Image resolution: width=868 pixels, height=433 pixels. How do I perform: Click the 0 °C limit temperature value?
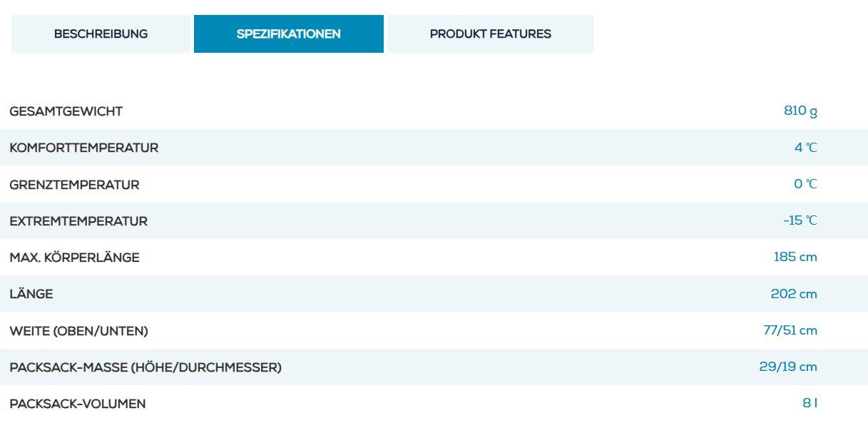pos(806,184)
